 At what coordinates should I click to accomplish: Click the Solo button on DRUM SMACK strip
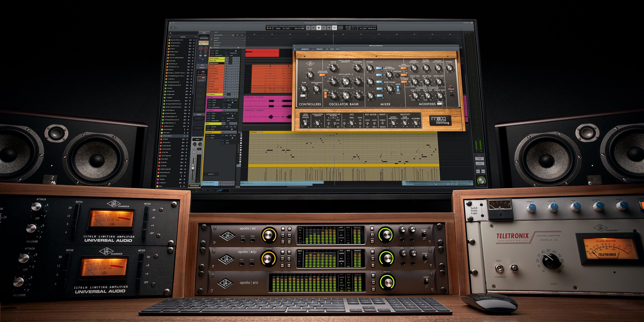pos(194,152)
